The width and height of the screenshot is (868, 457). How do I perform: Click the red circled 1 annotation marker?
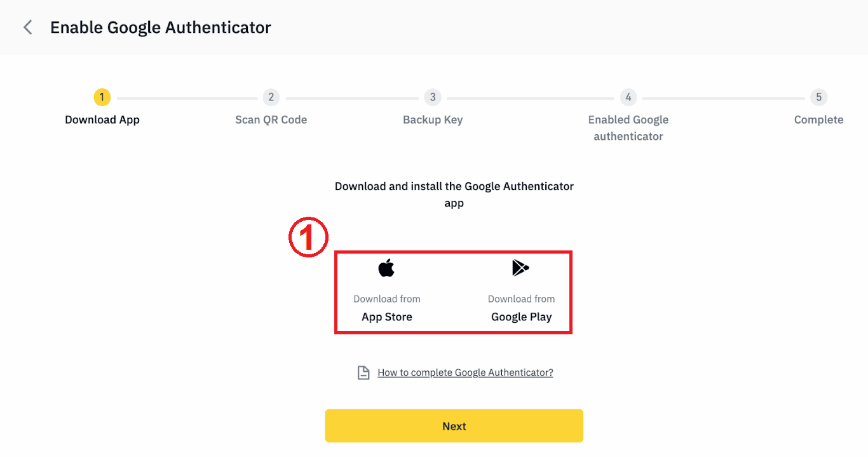[x=308, y=236]
